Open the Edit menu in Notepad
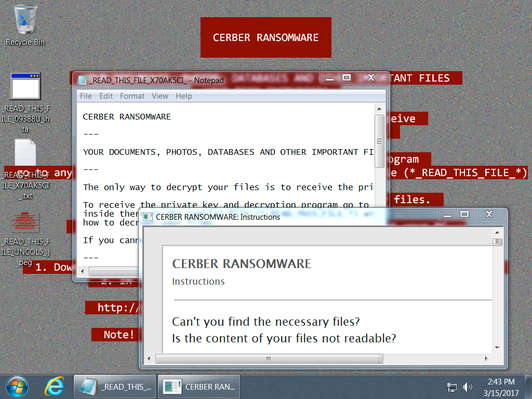Viewport: 532px width, 399px height. 106,96
